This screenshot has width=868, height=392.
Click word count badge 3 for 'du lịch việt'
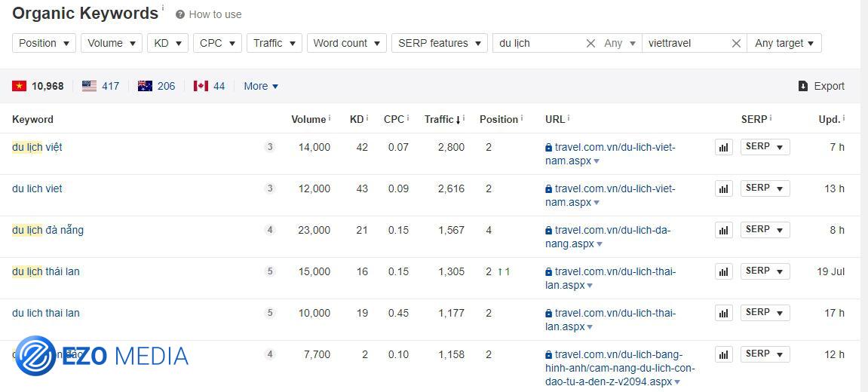270,147
